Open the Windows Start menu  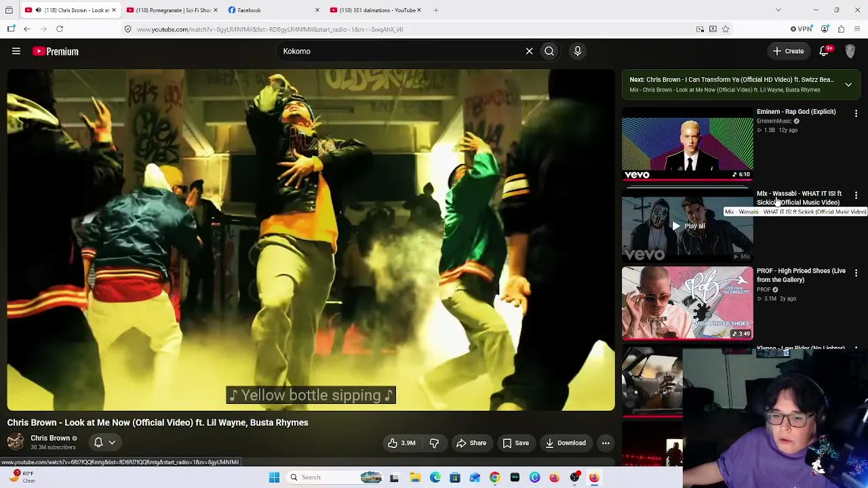click(x=274, y=477)
